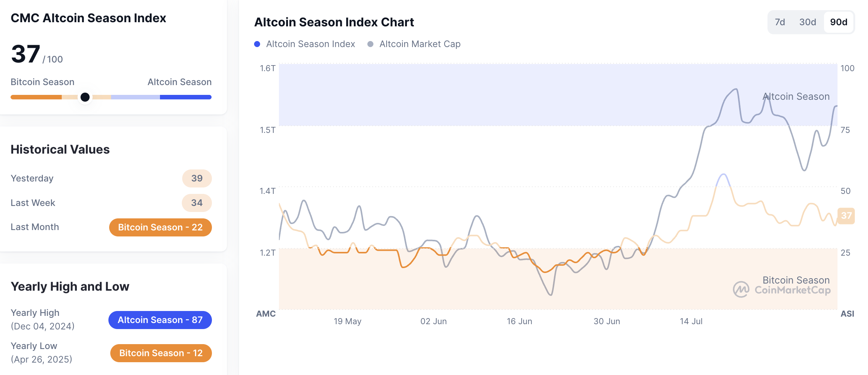Click Last Week's value badge showing 34
Screen dimensions: 868x375
click(x=196, y=203)
